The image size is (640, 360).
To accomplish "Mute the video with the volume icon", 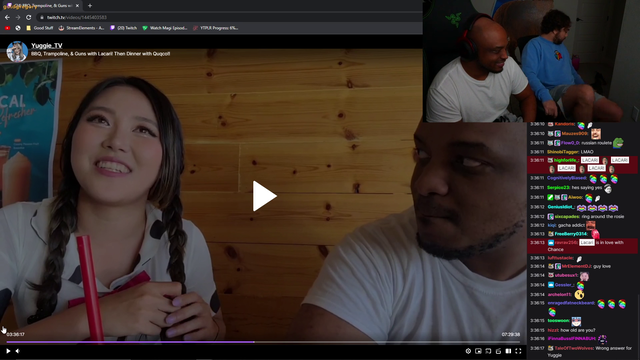I will tap(18, 351).
